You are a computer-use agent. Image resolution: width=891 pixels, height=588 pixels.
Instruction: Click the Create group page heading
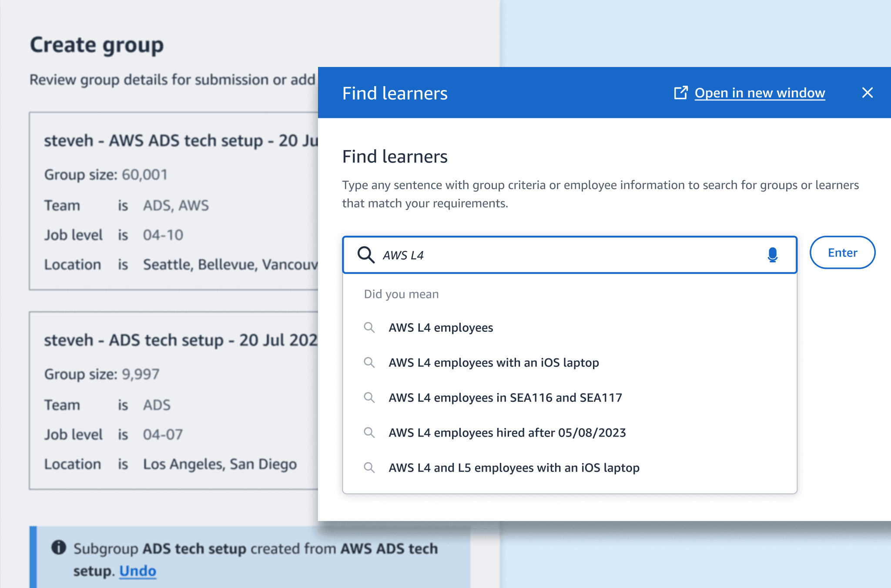[97, 45]
